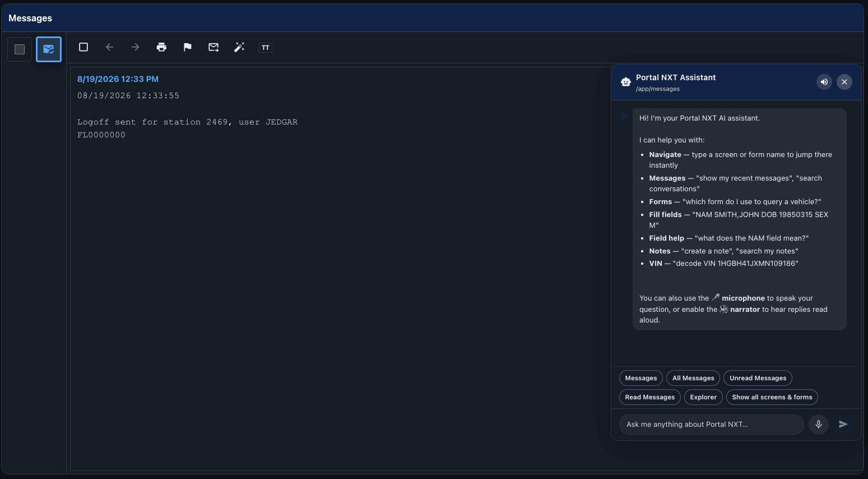Image resolution: width=868 pixels, height=479 pixels.
Task: Click the bold Navigate bullet label
Action: pyautogui.click(x=665, y=155)
